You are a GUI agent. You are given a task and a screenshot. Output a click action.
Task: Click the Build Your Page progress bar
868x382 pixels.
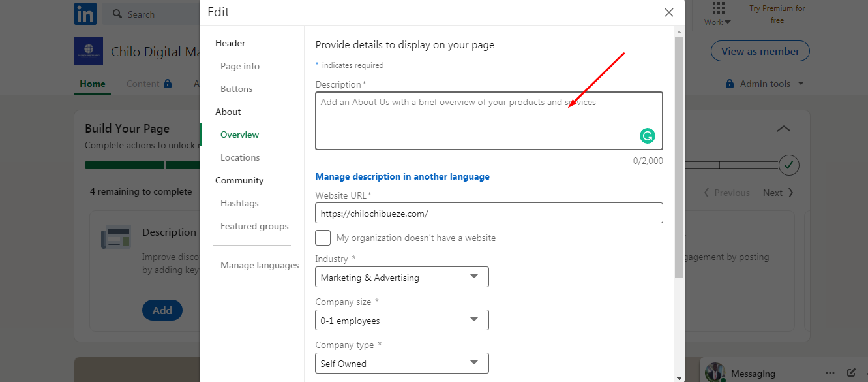point(430,165)
